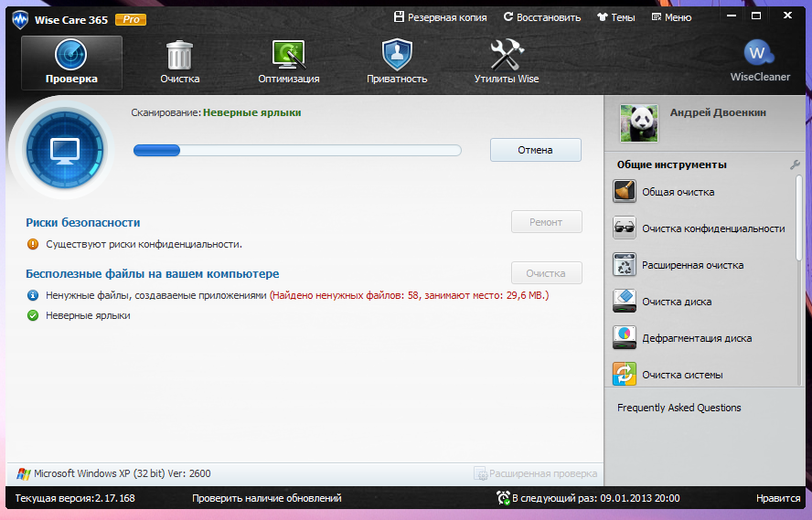The height and width of the screenshot is (520, 812).
Task: Click the Риски безопасности heading
Action: click(83, 222)
